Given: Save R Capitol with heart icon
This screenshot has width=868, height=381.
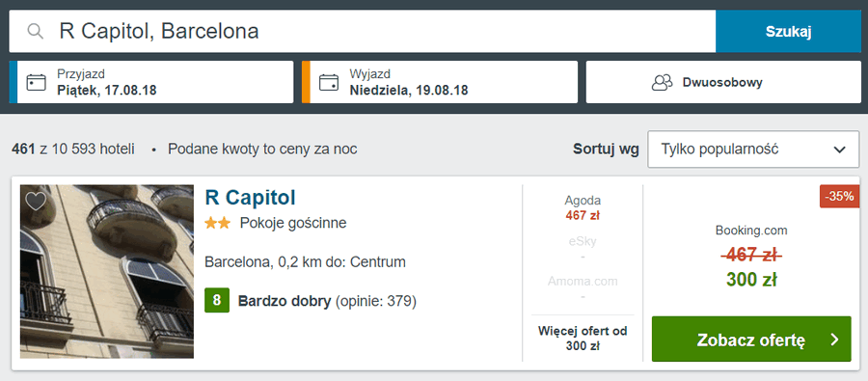Looking at the screenshot, I should (36, 201).
